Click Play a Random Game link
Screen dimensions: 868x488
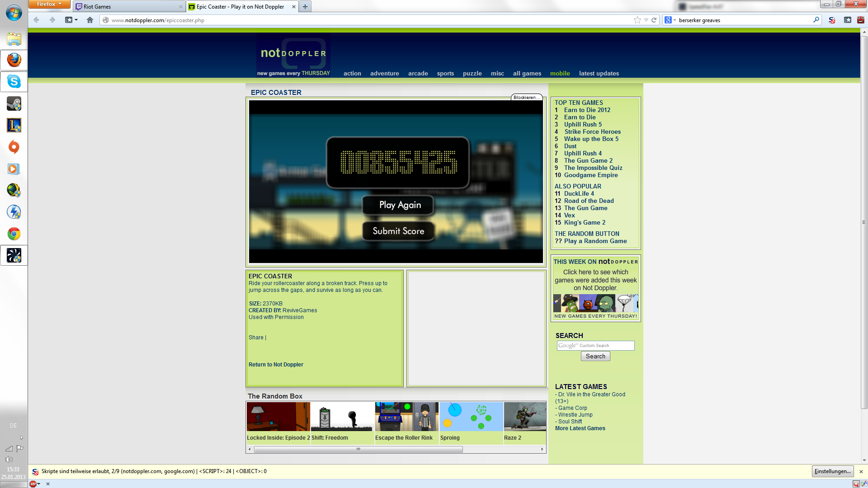(595, 241)
